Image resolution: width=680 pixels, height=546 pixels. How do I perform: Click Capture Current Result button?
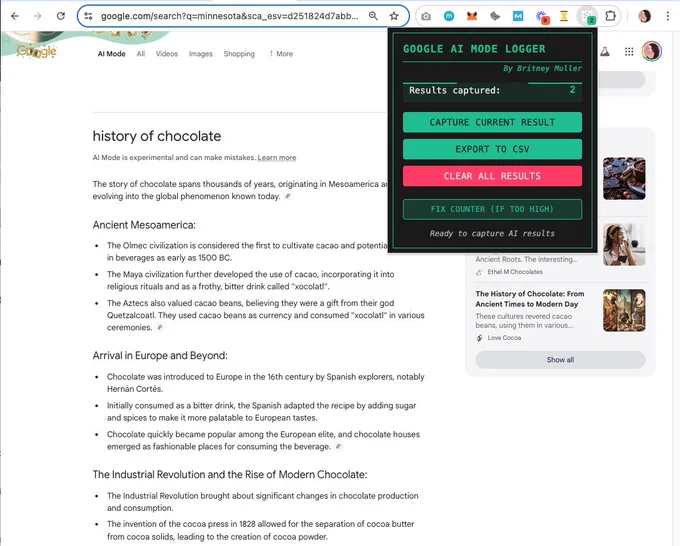tap(492, 122)
